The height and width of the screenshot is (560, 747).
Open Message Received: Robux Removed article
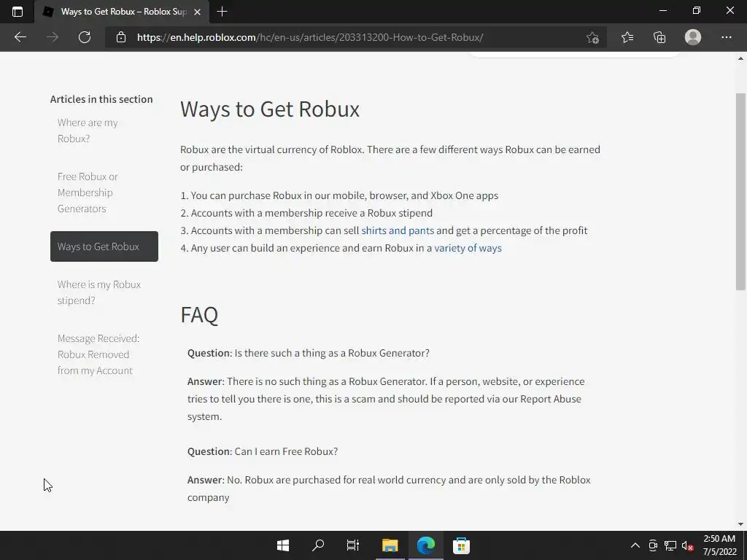(x=98, y=354)
